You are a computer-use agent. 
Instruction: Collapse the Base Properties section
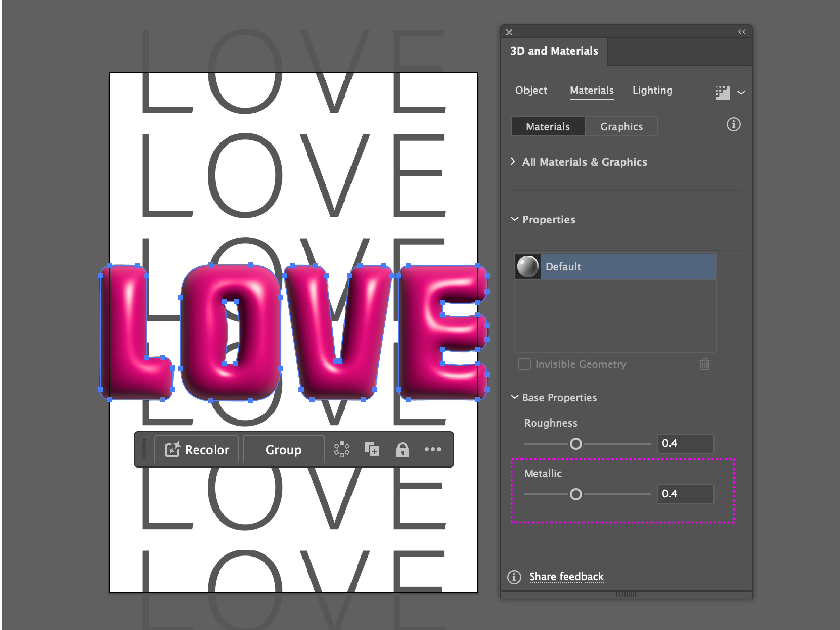pos(515,397)
